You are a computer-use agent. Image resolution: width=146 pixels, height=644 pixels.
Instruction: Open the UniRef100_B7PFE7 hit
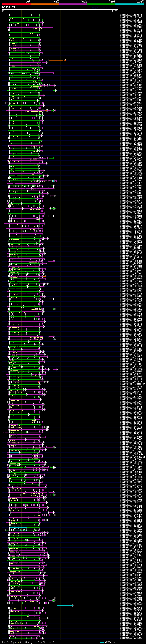click(131, 113)
